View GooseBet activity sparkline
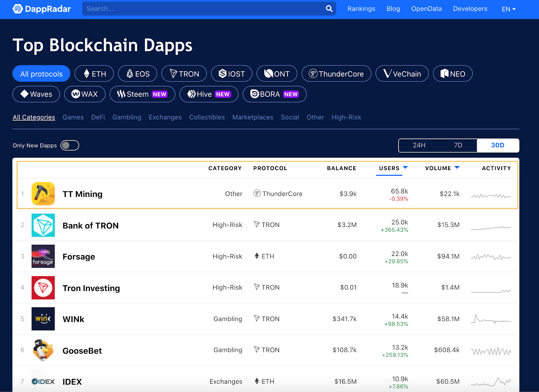Image resolution: width=539 pixels, height=392 pixels. tap(491, 352)
